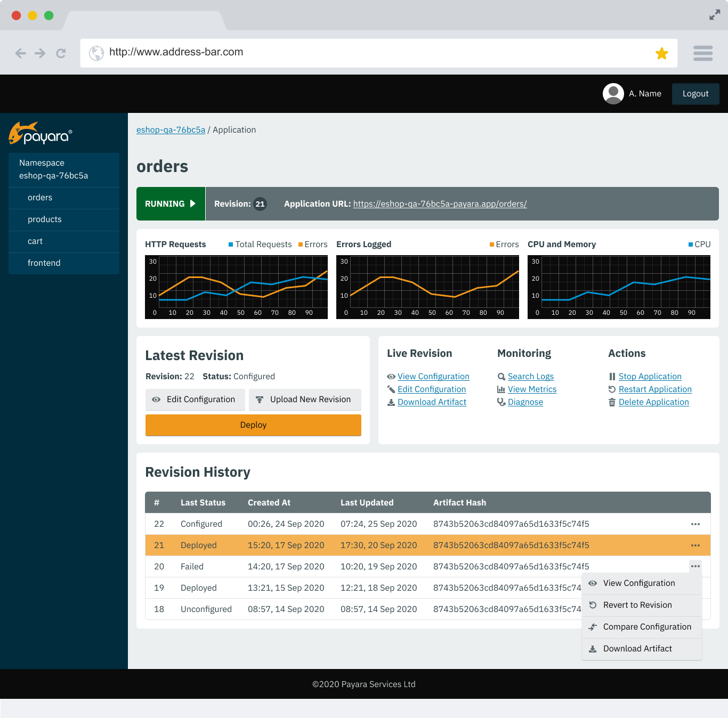
Task: Toggle CPU legend in CPU and Memory chart
Action: 699,244
